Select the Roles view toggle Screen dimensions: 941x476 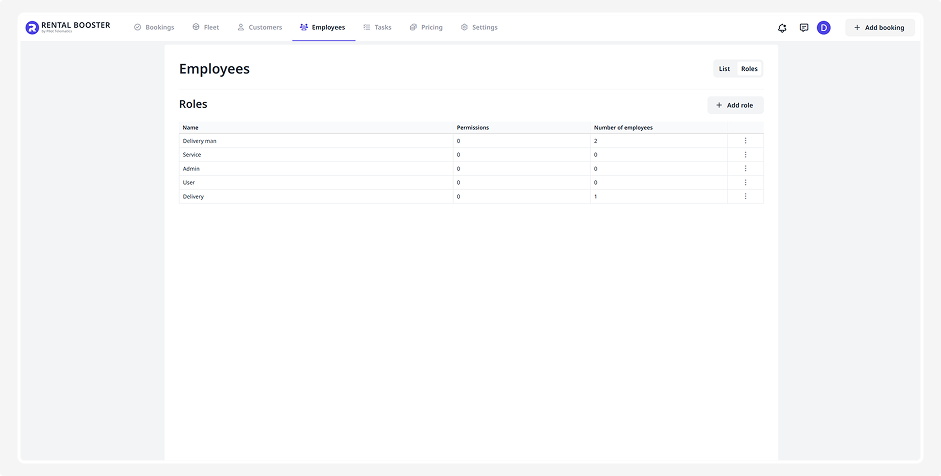[749, 69]
